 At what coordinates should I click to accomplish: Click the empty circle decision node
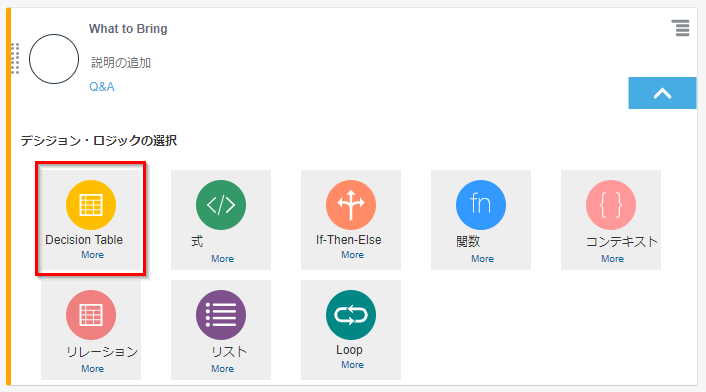tap(54, 59)
